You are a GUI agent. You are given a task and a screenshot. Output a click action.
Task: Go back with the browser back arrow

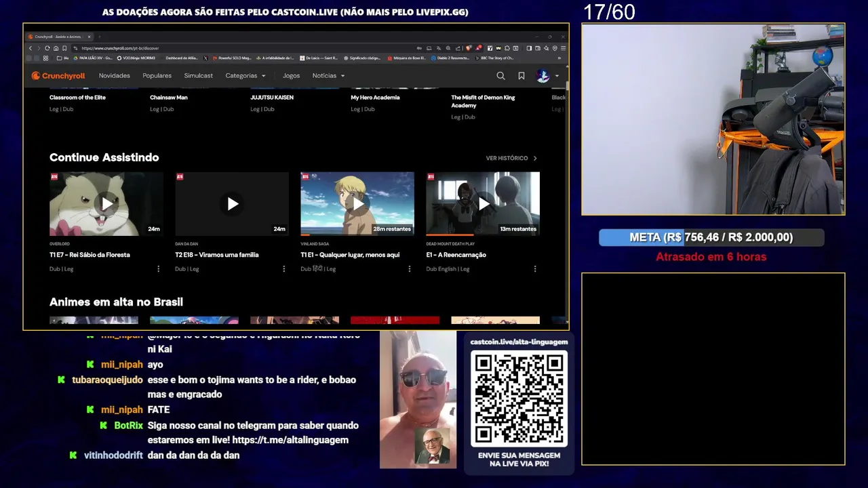point(31,48)
